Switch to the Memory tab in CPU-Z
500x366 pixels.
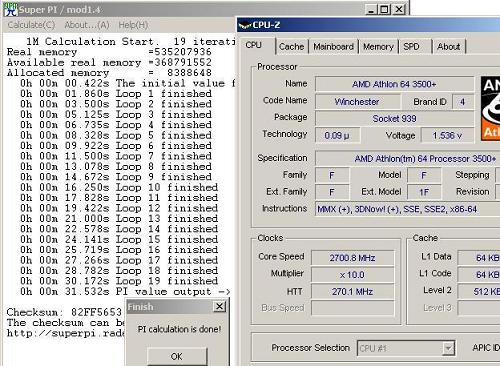click(x=378, y=47)
